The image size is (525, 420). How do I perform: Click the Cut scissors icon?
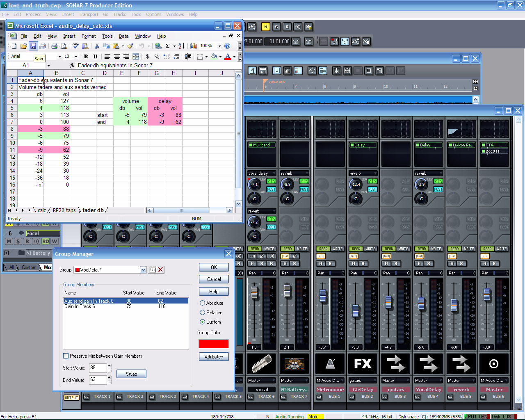click(x=97, y=46)
